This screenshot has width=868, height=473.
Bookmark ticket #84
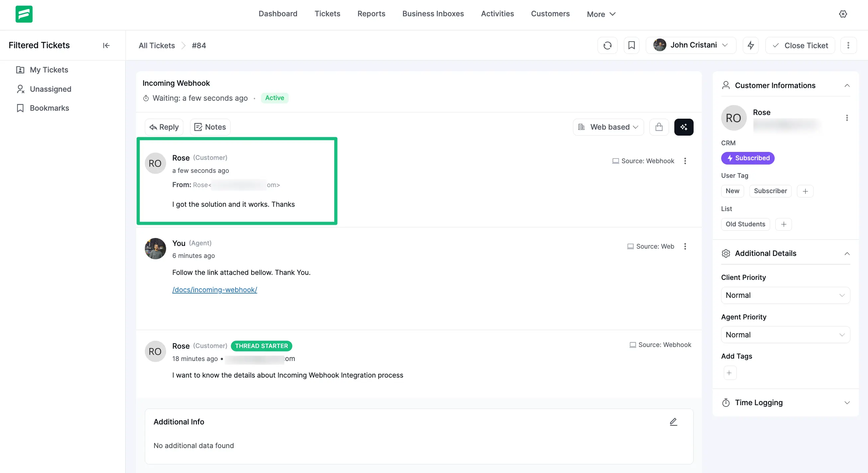click(631, 45)
